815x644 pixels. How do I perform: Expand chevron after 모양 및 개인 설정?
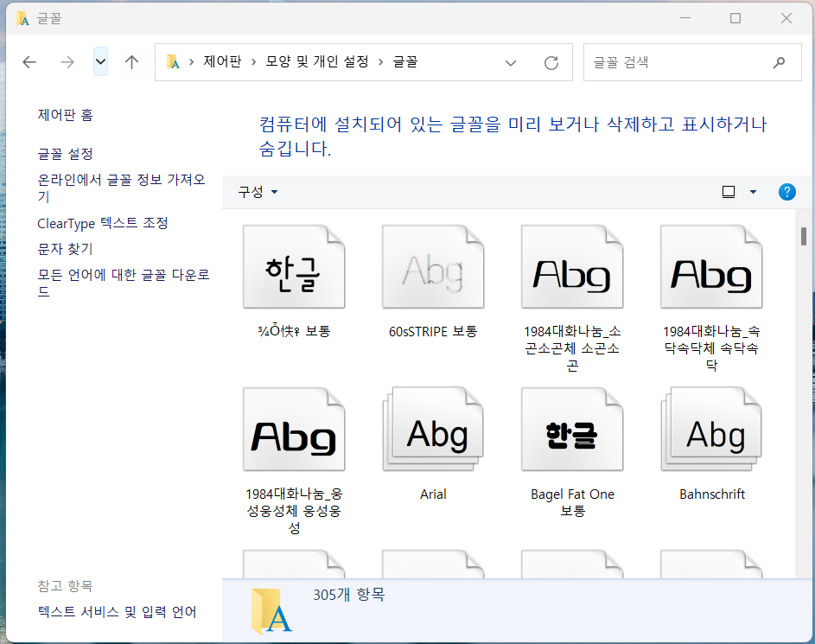click(x=380, y=62)
